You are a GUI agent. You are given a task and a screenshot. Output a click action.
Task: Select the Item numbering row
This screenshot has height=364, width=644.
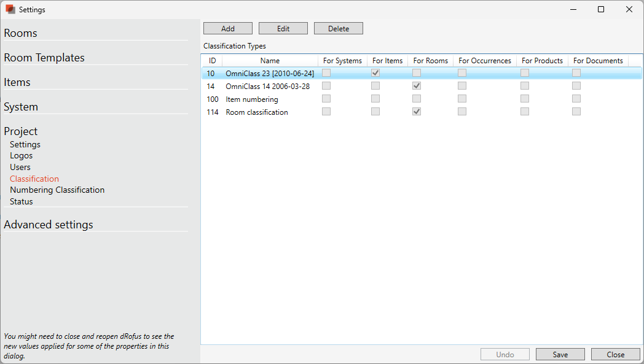point(252,99)
